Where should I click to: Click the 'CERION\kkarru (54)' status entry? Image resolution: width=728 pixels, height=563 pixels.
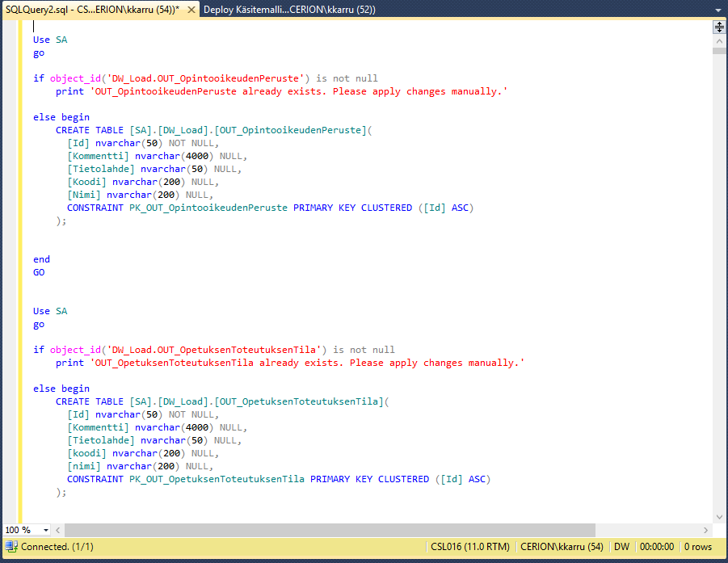tap(562, 547)
